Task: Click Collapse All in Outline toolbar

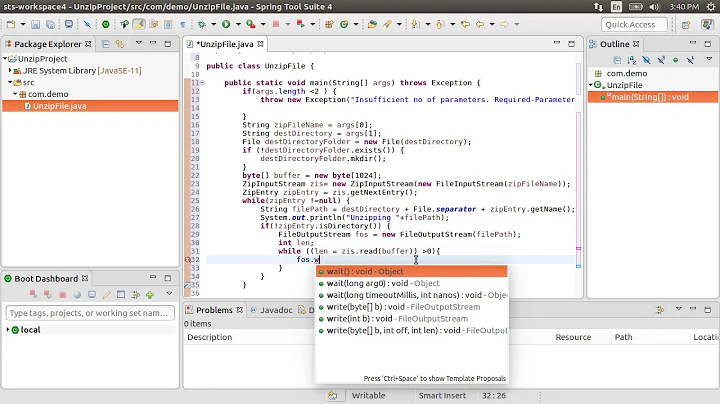Action: pyautogui.click(x=617, y=60)
